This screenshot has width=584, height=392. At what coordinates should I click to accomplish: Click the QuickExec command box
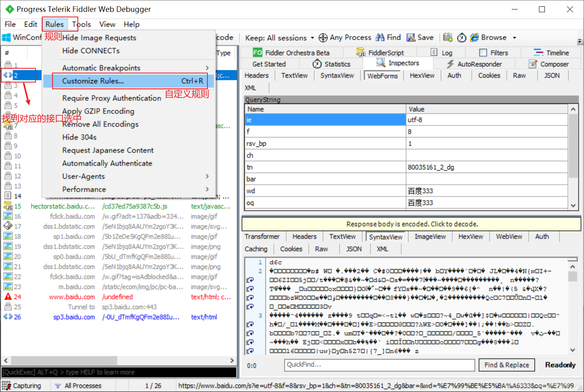(x=119, y=372)
